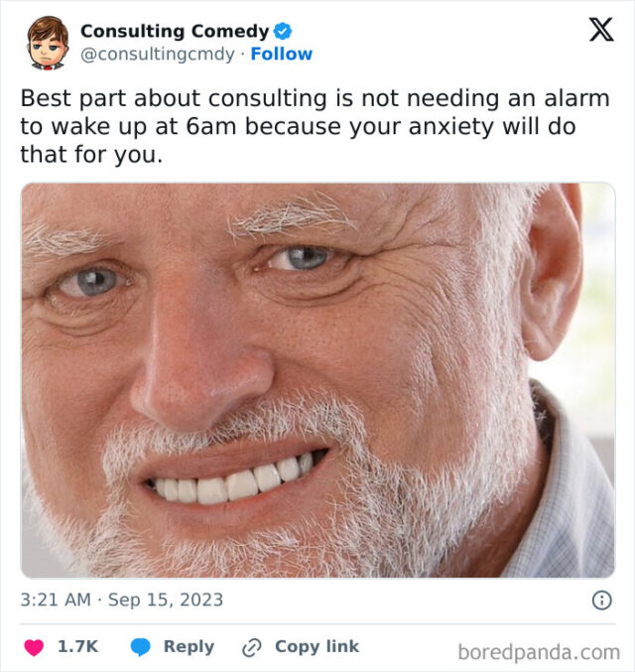The width and height of the screenshot is (635, 672).
Task: Click the Consulting Comedy display name
Action: 174,32
